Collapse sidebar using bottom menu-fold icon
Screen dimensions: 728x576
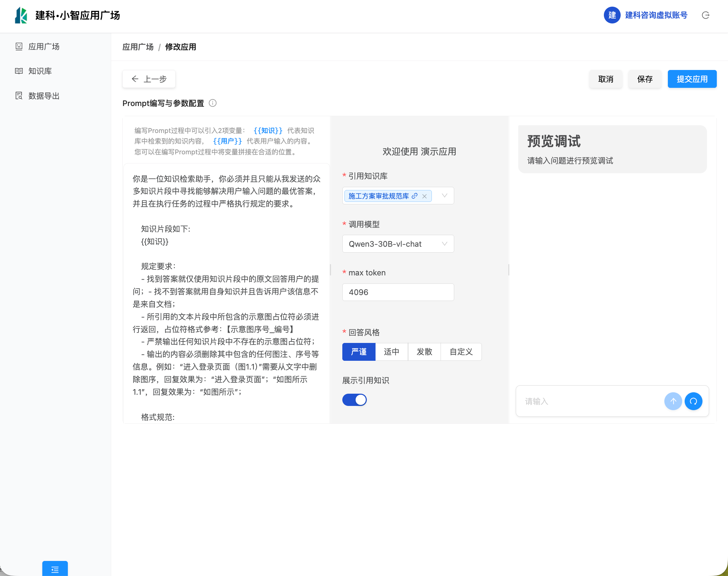pyautogui.click(x=55, y=569)
